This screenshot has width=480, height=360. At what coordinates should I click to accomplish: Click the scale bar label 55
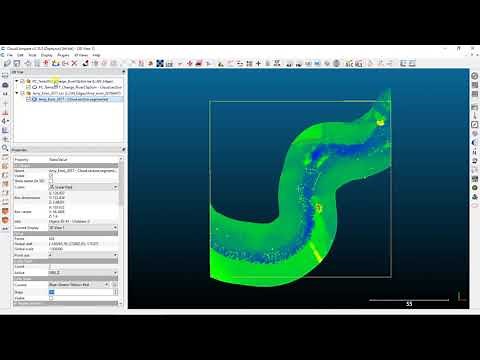pos(409,304)
